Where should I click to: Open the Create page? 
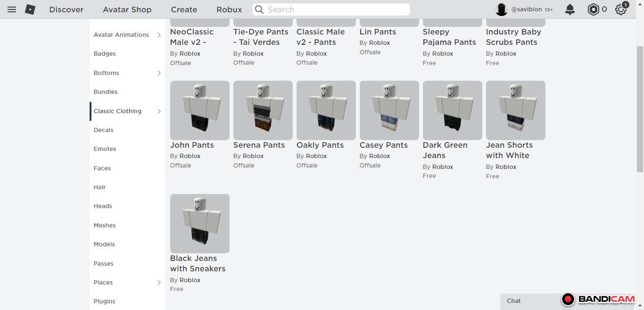[184, 9]
